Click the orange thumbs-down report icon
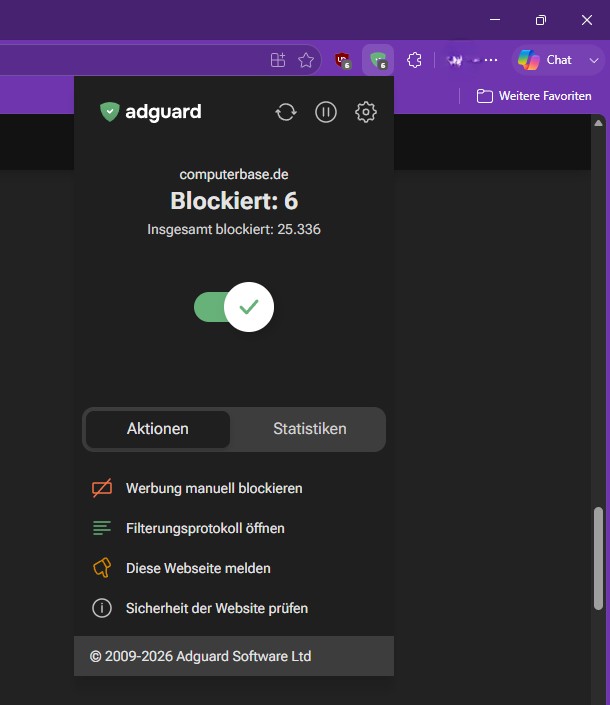The image size is (610, 705). [102, 568]
